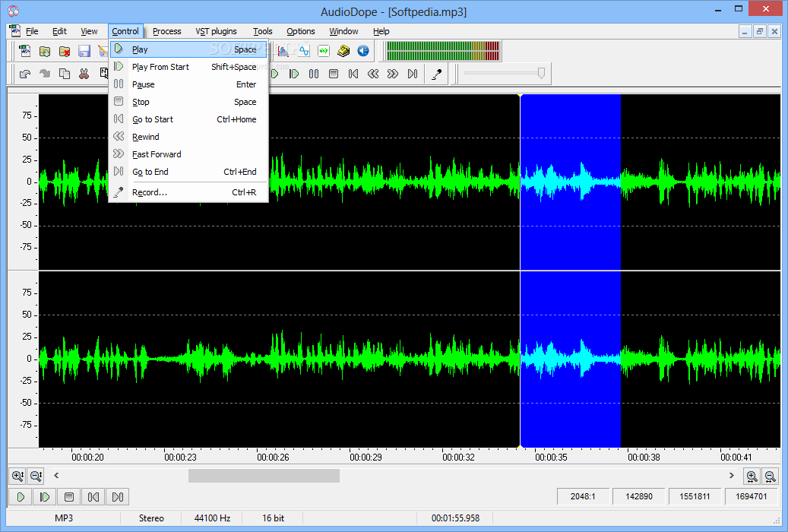Click the New file toolbar icon
The width and height of the screenshot is (788, 532).
(24, 51)
